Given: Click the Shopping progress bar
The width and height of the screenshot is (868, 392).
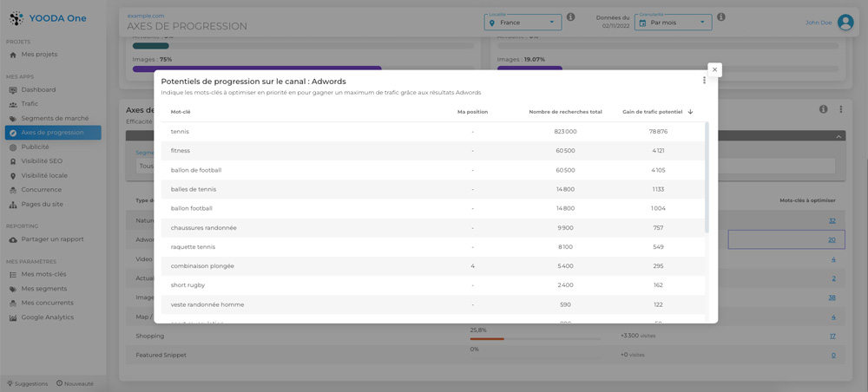Looking at the screenshot, I should point(534,339).
